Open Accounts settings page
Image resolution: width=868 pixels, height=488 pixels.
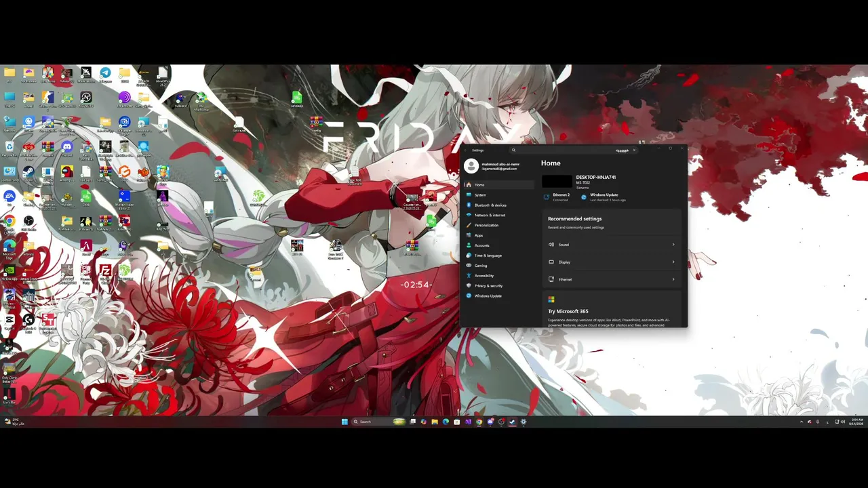(499, 245)
